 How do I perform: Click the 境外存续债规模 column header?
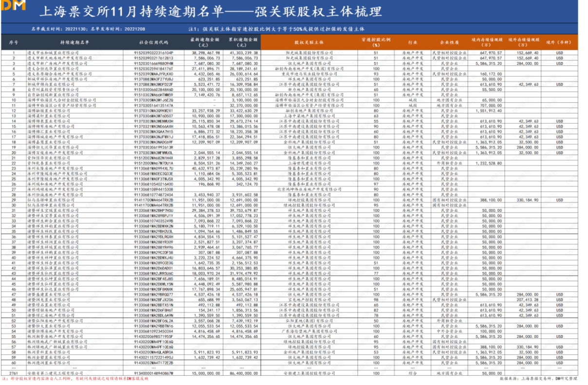(523, 42)
